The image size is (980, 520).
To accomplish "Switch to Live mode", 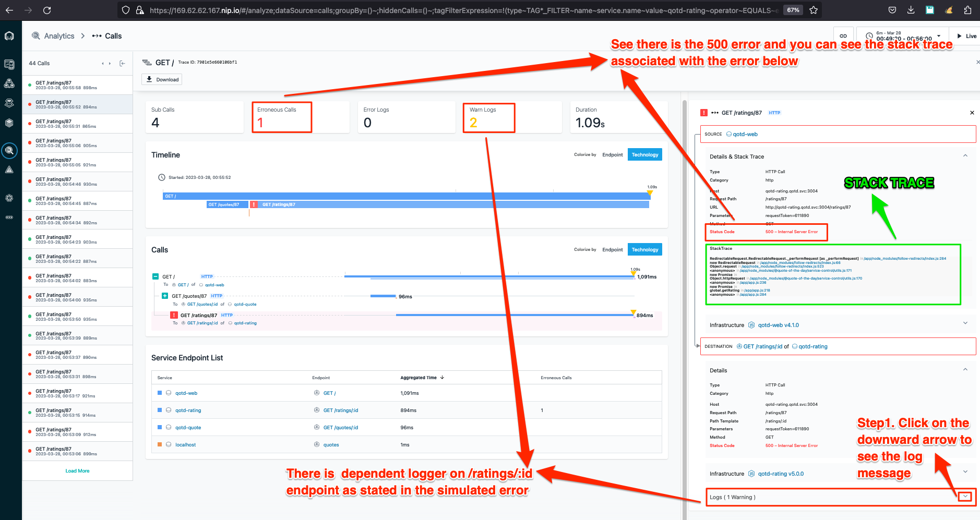I will coord(966,36).
